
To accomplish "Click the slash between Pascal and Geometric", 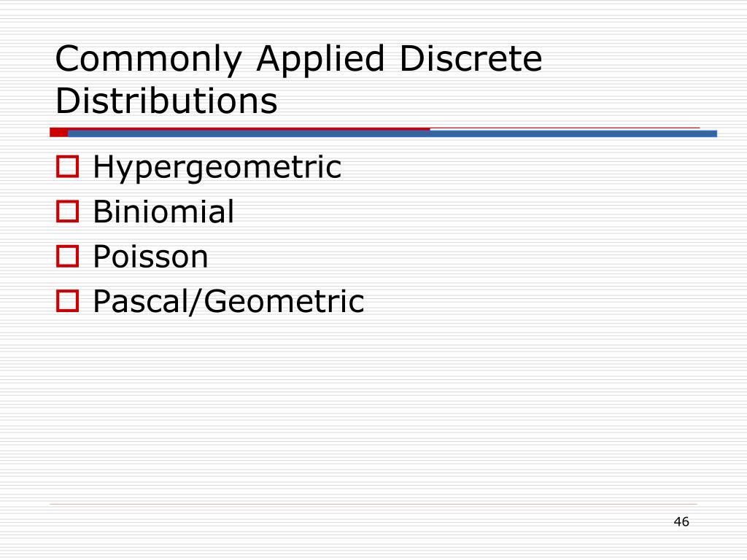I will [196, 301].
